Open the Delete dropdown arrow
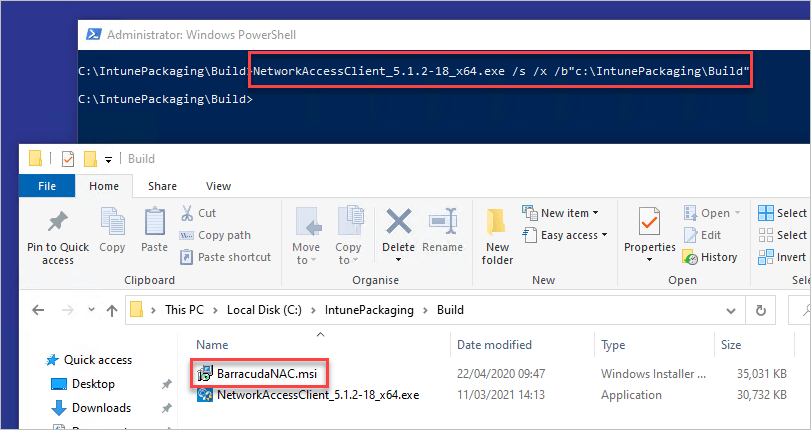811x430 pixels. [x=398, y=260]
